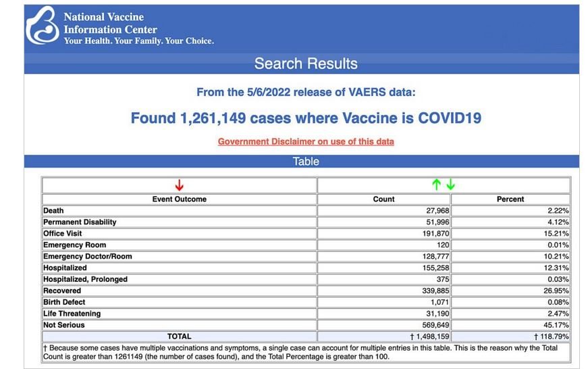Click the National Vaccine Information Center logo
Viewport: 588px width, 369px height.
[42, 26]
